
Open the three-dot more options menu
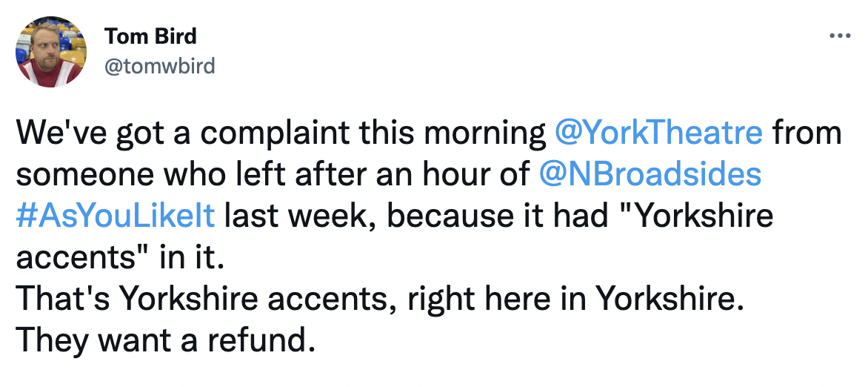tap(840, 36)
